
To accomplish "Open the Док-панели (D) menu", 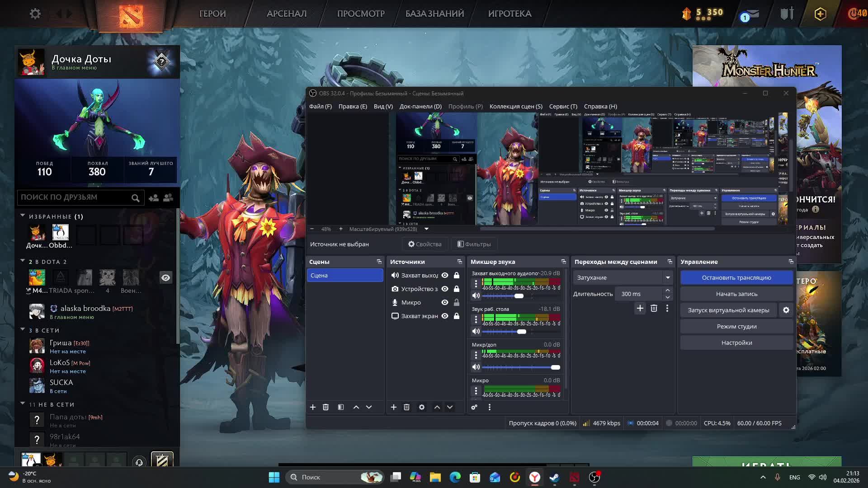I will pyautogui.click(x=420, y=106).
